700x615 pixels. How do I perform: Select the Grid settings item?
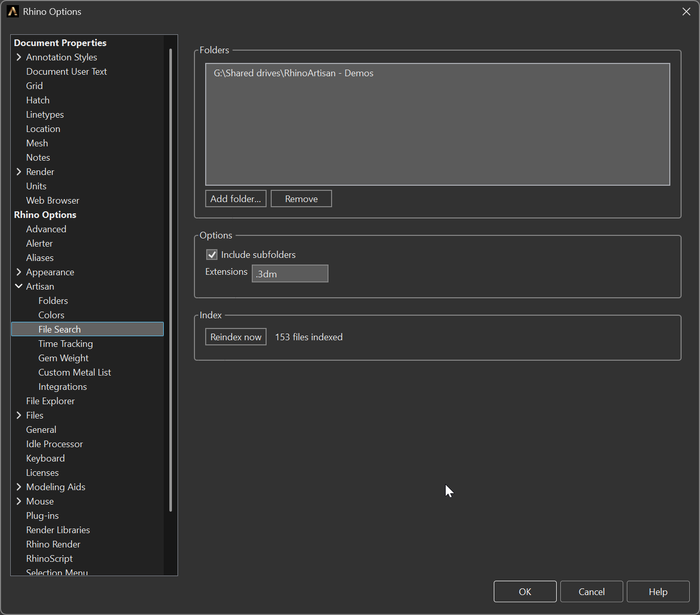(x=34, y=86)
